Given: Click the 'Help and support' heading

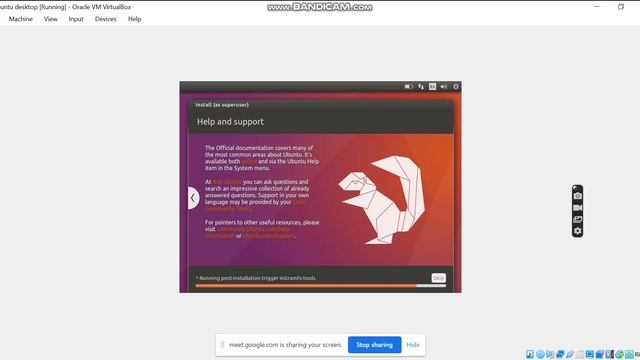Looking at the screenshot, I should pyautogui.click(x=230, y=122).
